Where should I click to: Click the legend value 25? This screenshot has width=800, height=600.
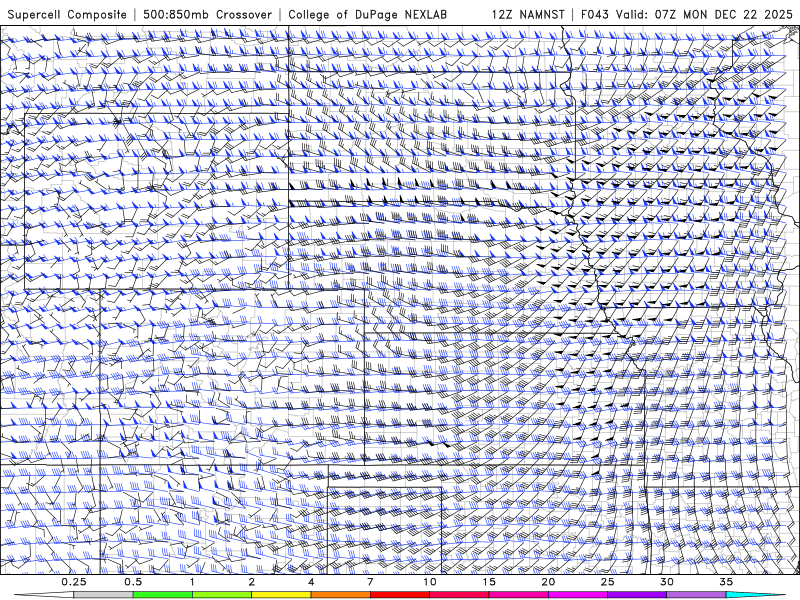[608, 582]
